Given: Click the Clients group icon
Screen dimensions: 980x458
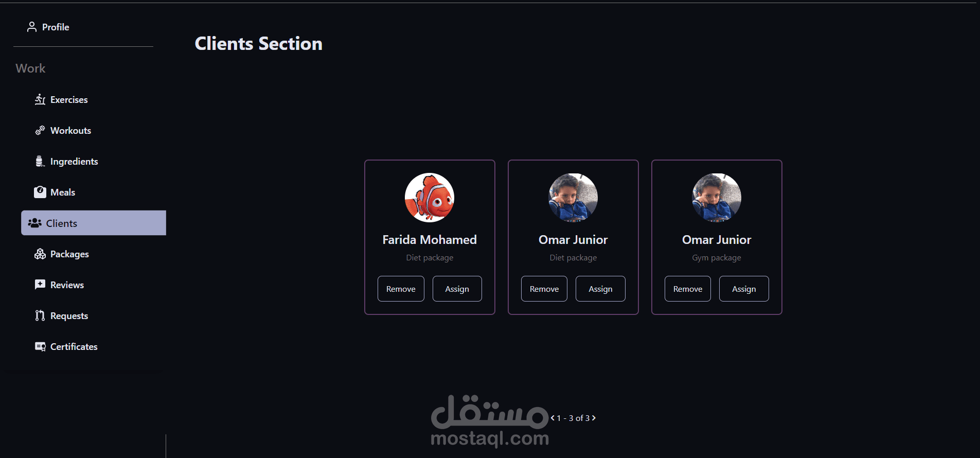Looking at the screenshot, I should click(x=34, y=223).
